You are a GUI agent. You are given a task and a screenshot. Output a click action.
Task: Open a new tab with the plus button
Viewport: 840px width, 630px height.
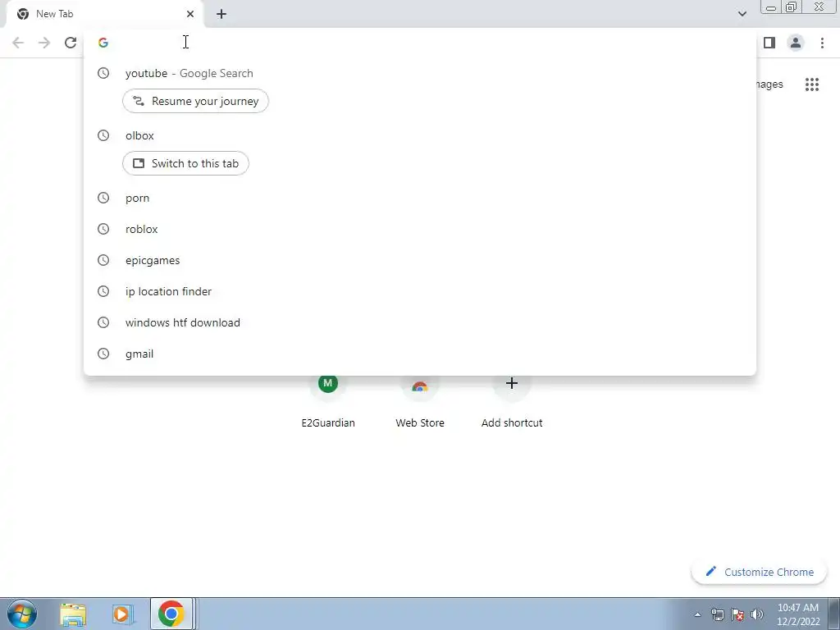pos(221,14)
